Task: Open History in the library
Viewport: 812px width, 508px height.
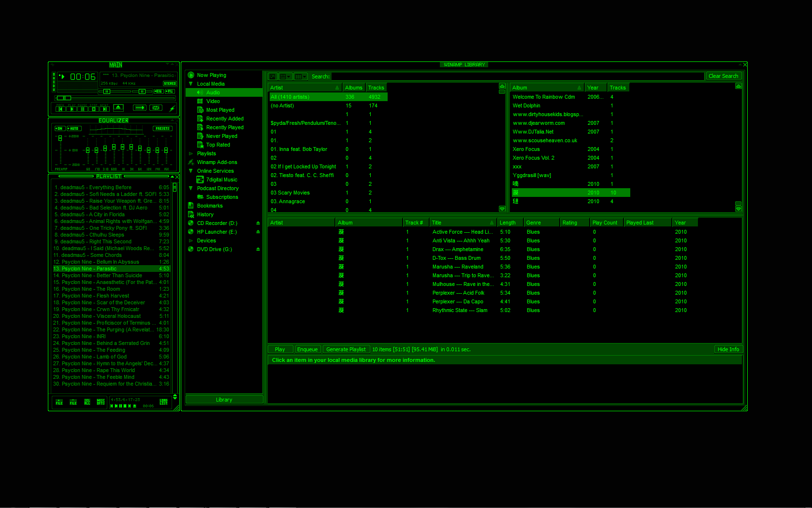Action: 205,214
